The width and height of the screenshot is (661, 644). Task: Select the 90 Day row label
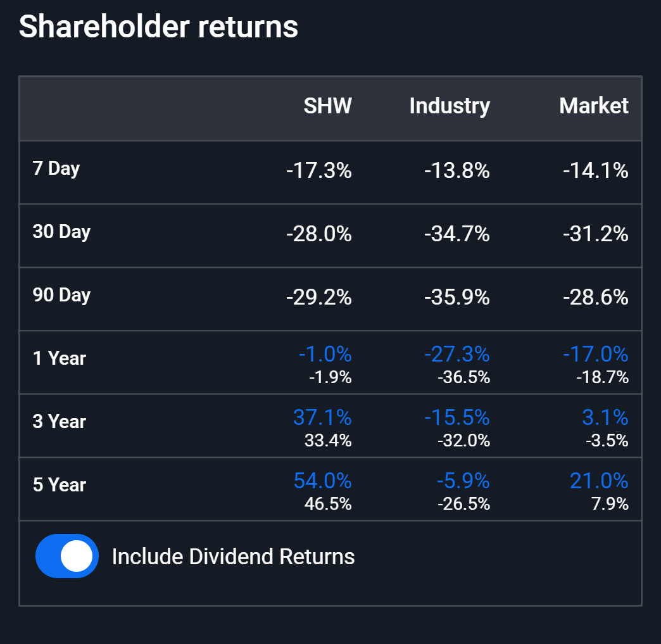pos(61,295)
